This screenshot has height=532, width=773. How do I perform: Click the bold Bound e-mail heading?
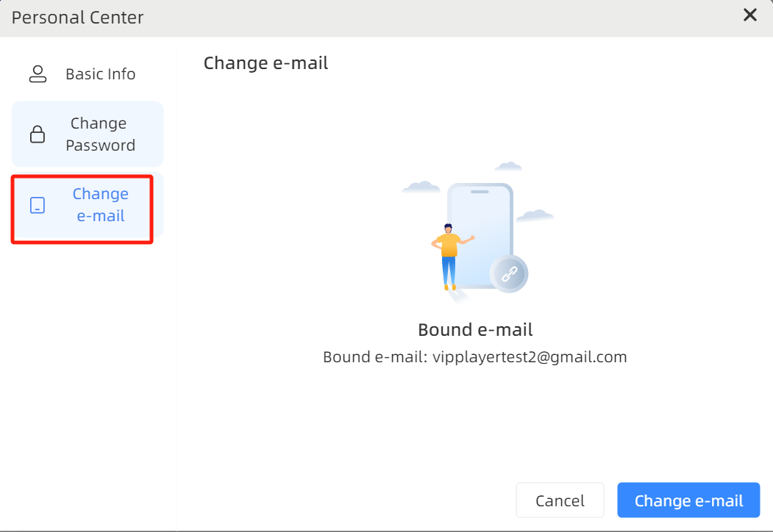(475, 329)
